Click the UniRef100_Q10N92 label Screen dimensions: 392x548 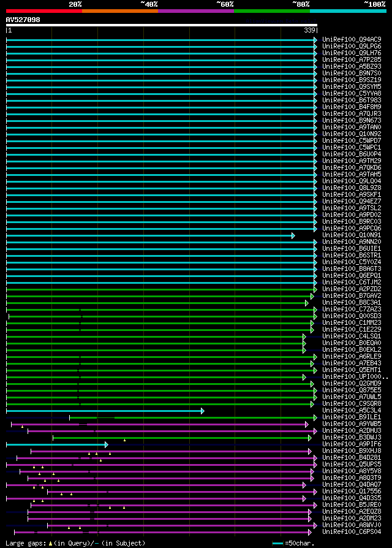point(352,134)
